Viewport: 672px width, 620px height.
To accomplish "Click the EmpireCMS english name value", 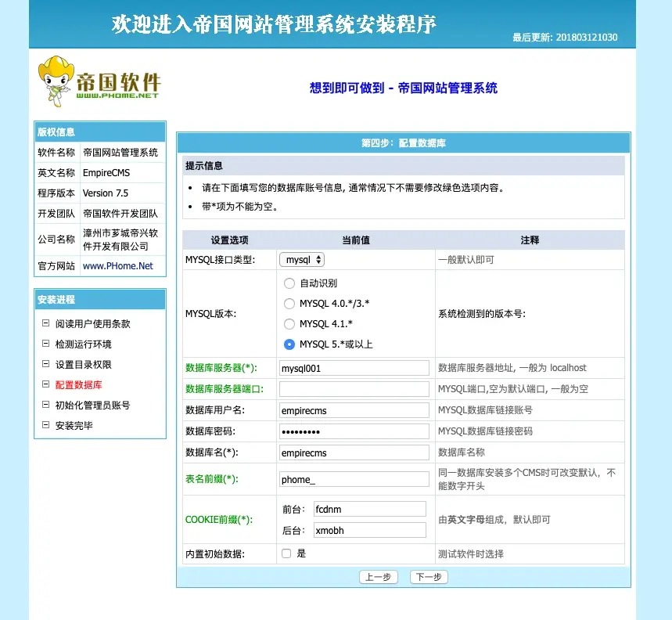I will (106, 173).
